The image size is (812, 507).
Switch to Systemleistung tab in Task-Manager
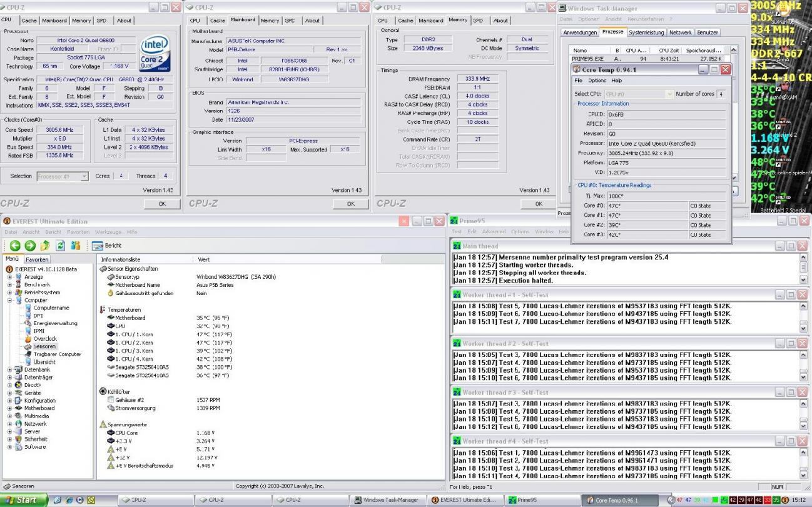pos(646,32)
